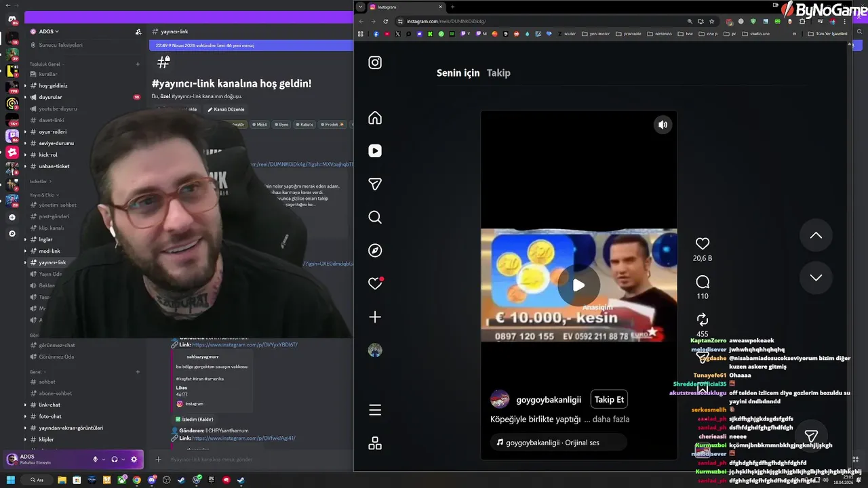Show more bookmarks with the chevron
Screen dimensions: 868x488
(794, 34)
